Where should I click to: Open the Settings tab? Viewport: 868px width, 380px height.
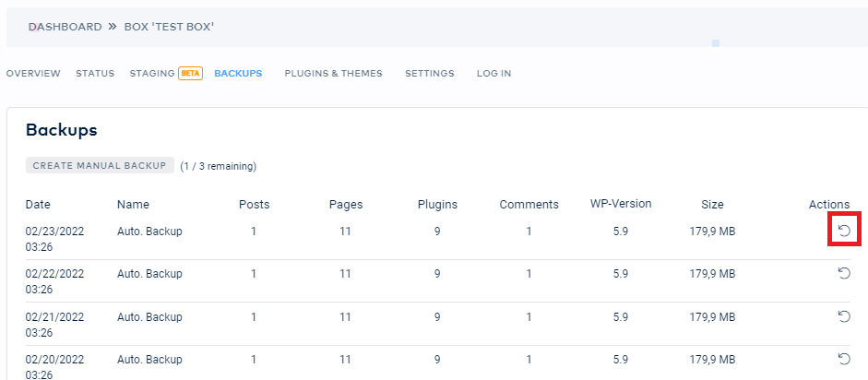coord(430,73)
